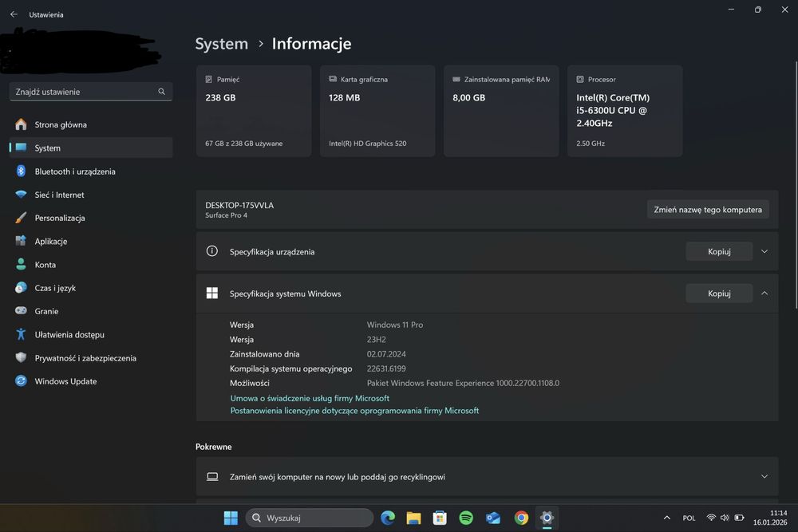The height and width of the screenshot is (532, 798).
Task: Launch Google Chrome from taskbar
Action: (x=521, y=518)
